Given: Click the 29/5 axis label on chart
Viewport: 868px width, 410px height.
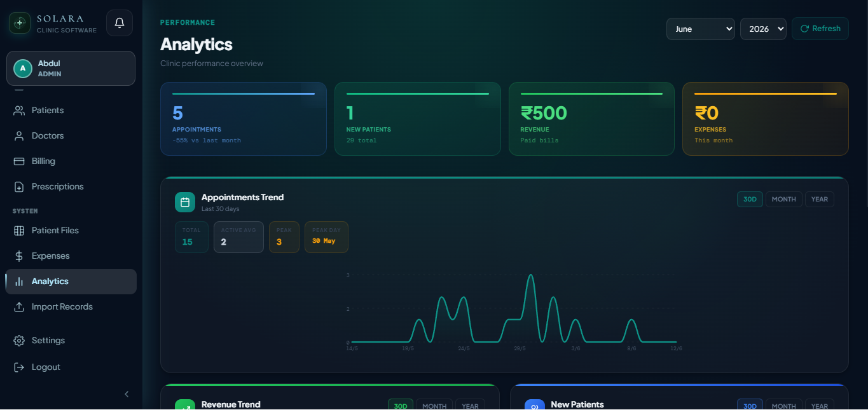Looking at the screenshot, I should coord(520,348).
